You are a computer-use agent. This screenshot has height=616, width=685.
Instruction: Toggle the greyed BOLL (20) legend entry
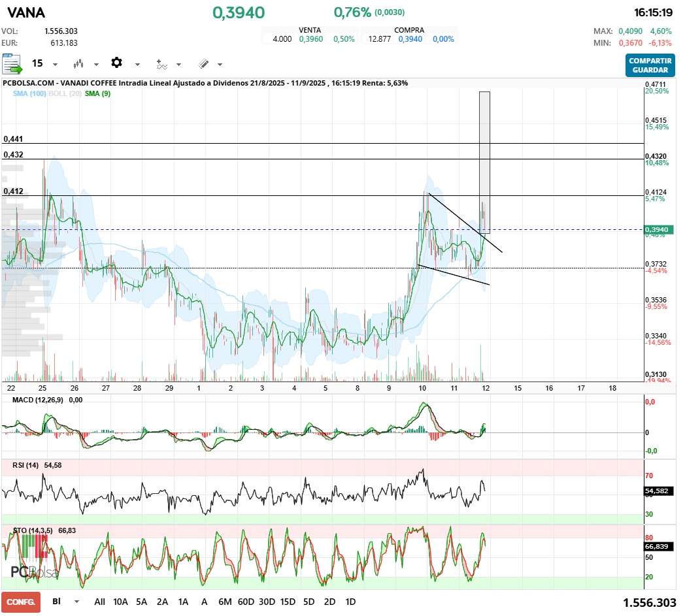click(x=65, y=93)
